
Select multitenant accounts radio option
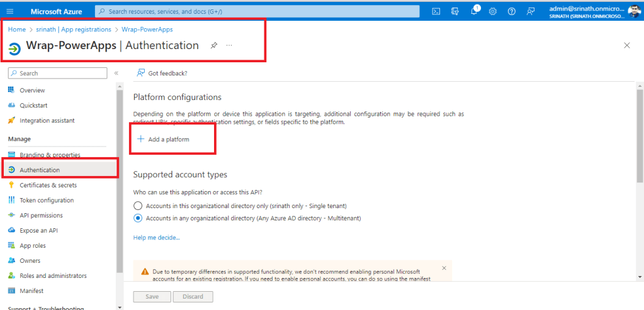click(138, 218)
